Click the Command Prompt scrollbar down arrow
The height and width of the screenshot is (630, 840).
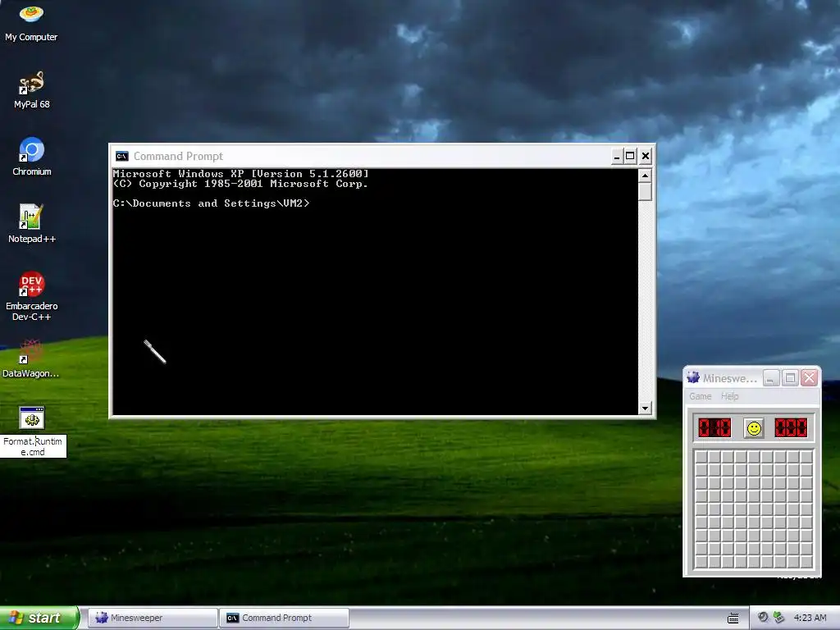pyautogui.click(x=645, y=409)
